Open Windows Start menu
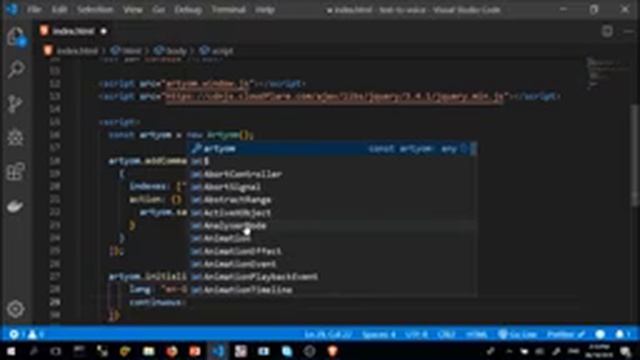Screen dimensions: 640x360 point(11,351)
